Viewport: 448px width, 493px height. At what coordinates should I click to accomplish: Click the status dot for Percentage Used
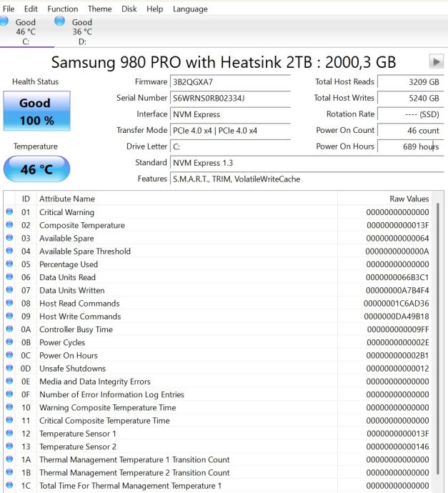(9, 264)
